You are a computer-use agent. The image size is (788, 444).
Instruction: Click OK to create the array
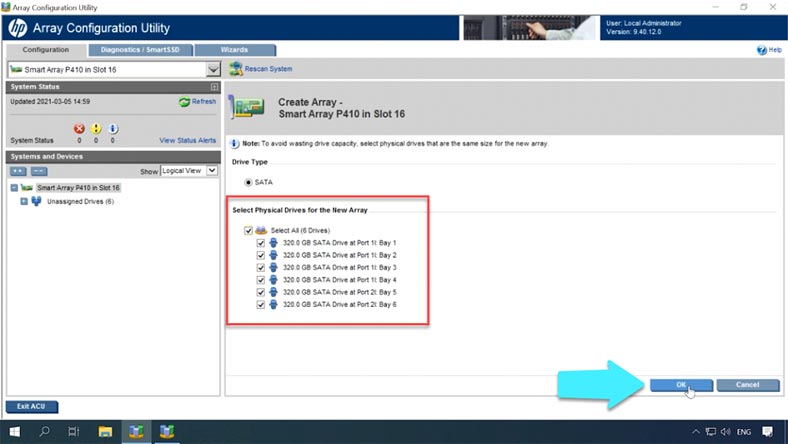click(x=681, y=385)
